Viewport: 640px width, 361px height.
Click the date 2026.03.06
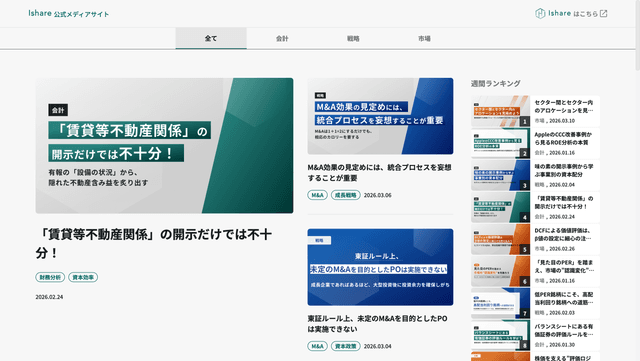(378, 195)
